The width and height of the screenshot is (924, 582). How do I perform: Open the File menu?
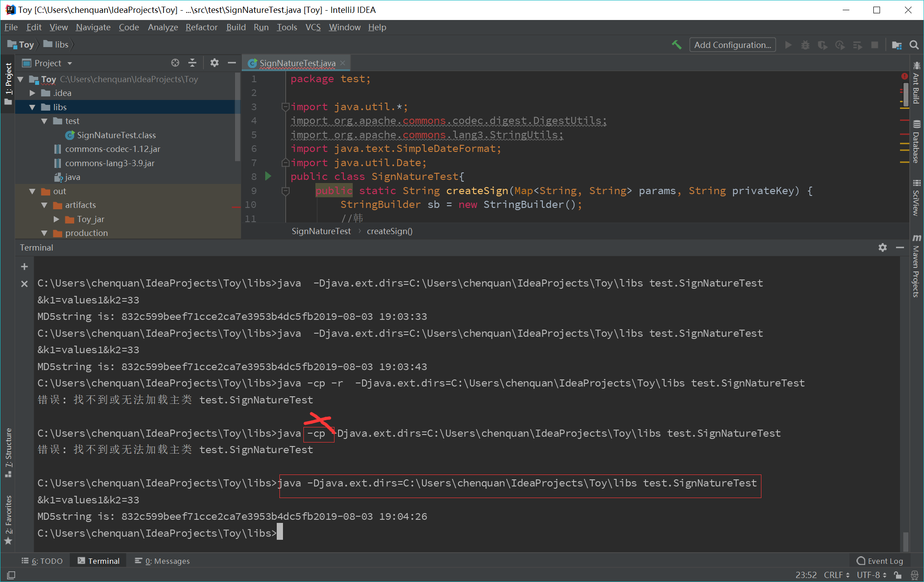pyautogui.click(x=11, y=27)
